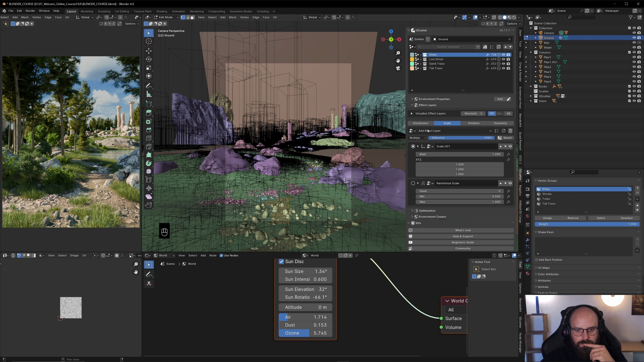
Task: Toggle camera view icon in viewport
Action: click(x=398, y=68)
